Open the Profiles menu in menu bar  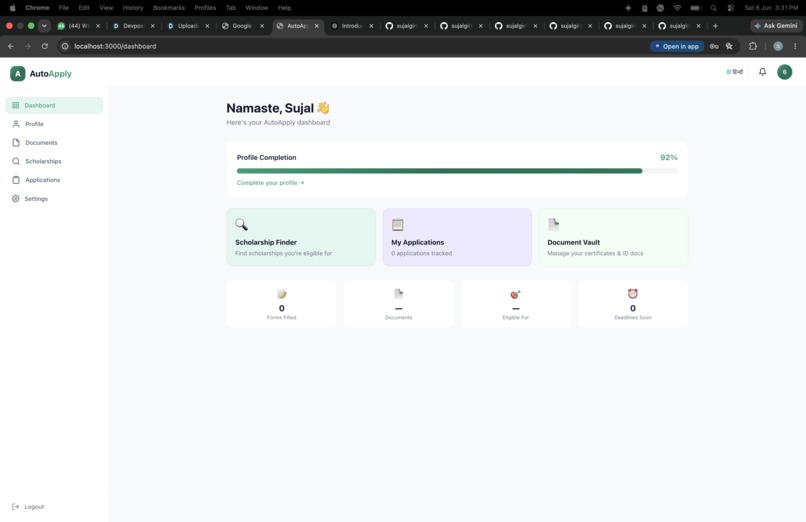pos(205,8)
